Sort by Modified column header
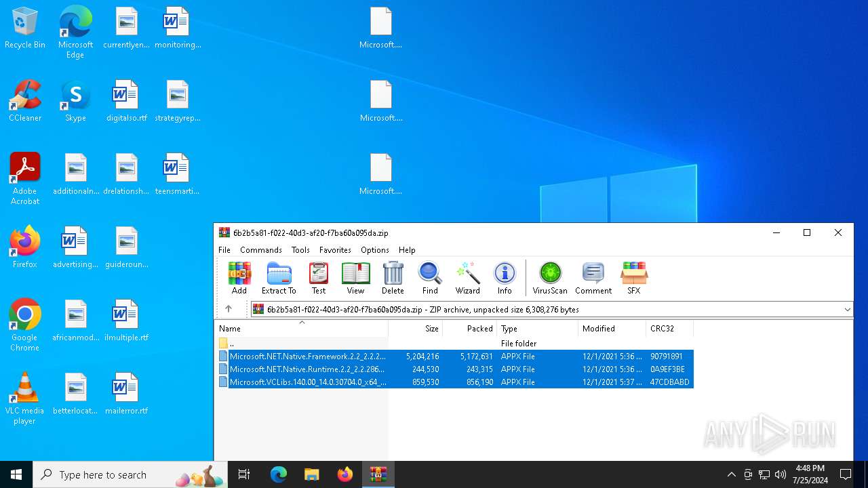Viewport: 868px width, 488px height. (x=612, y=329)
